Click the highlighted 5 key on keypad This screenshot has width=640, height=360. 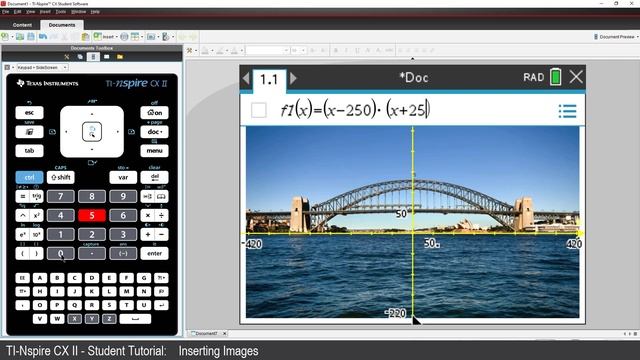(x=92, y=215)
